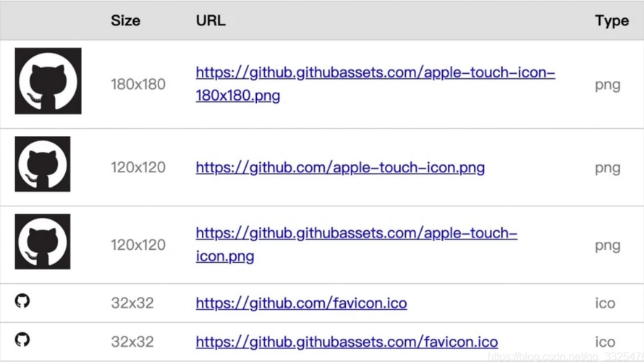Select the 180x180 size cell
644x362 pixels.
(x=138, y=84)
